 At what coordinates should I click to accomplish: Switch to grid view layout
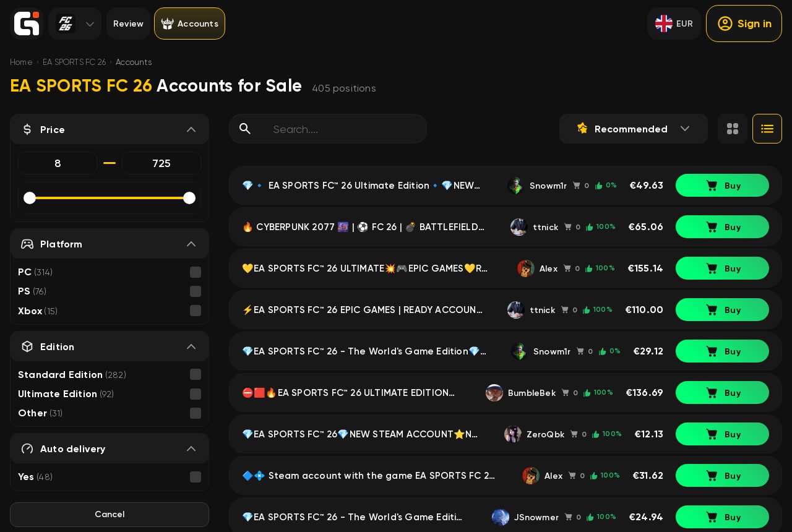[733, 129]
